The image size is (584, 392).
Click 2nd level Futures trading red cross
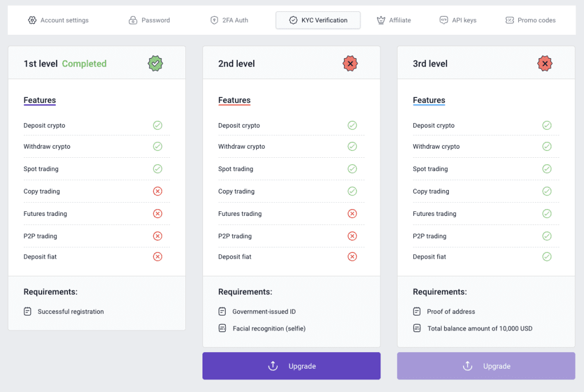tap(352, 214)
